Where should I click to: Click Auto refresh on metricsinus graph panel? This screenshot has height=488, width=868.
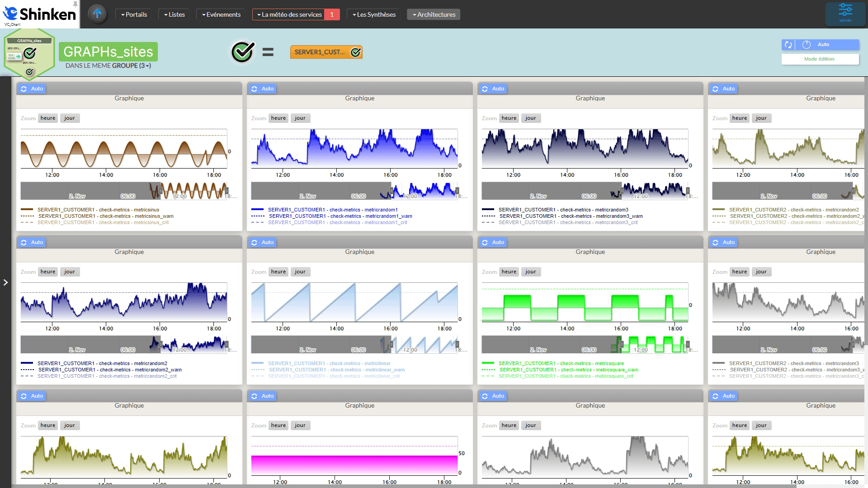(32, 89)
